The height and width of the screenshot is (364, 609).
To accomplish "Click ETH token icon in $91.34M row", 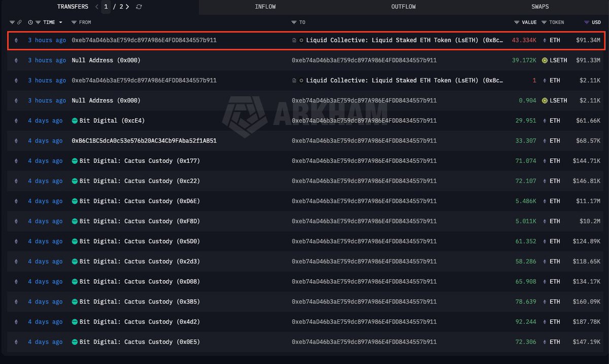I will 545,40.
